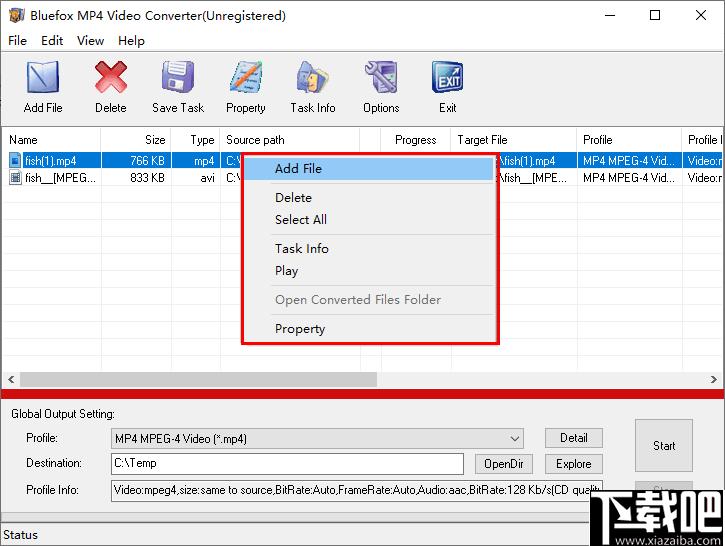Click the Destination path field
725x546 pixels.
click(287, 464)
